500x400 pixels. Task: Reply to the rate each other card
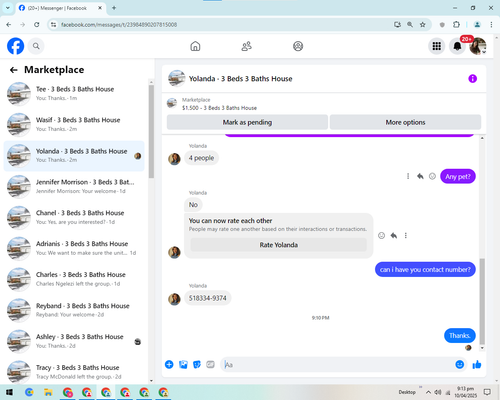pyautogui.click(x=394, y=235)
